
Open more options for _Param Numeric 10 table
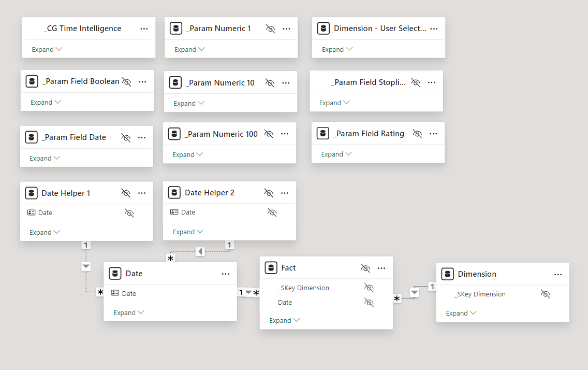[286, 83]
